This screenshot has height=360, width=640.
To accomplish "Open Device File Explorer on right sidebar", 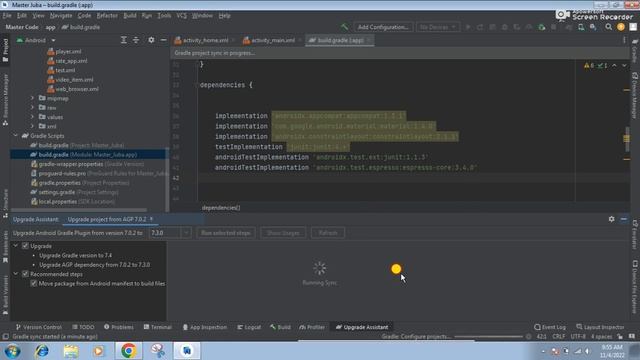I will [635, 287].
